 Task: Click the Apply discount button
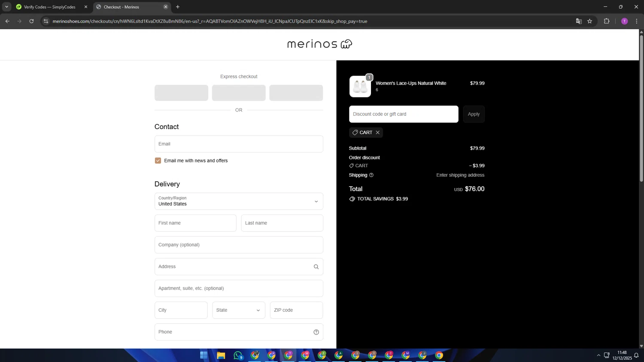pyautogui.click(x=474, y=114)
